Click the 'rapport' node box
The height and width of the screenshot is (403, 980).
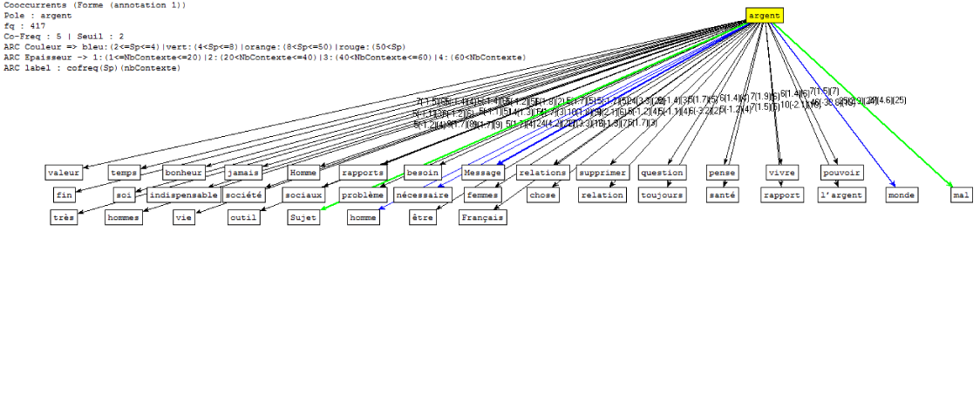tap(782, 195)
